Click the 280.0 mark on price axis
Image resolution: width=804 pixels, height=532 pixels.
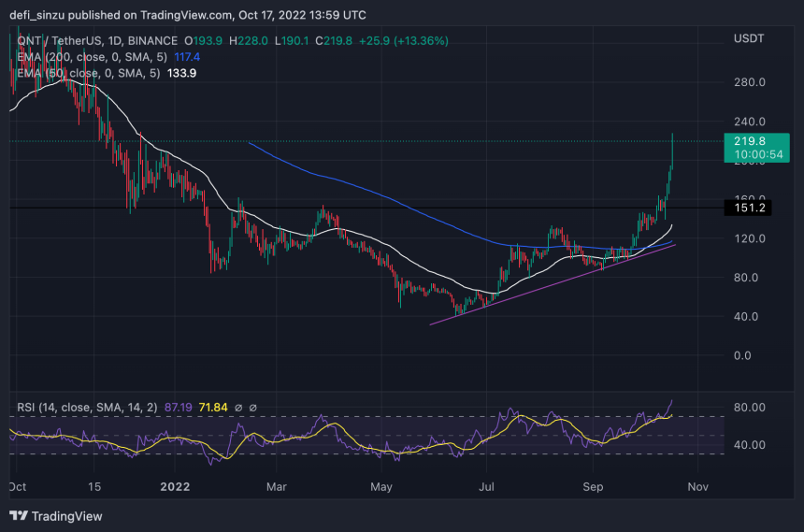point(750,82)
